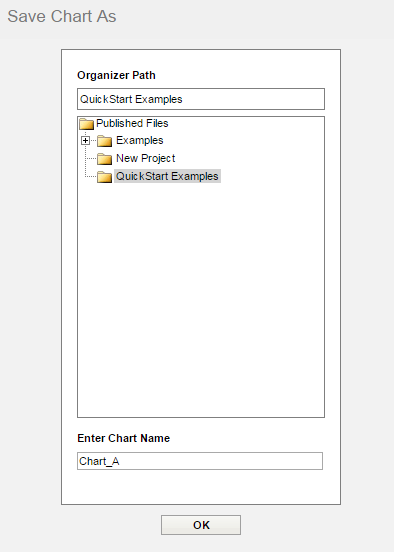Click empty space inside the folder tree

click(x=201, y=299)
